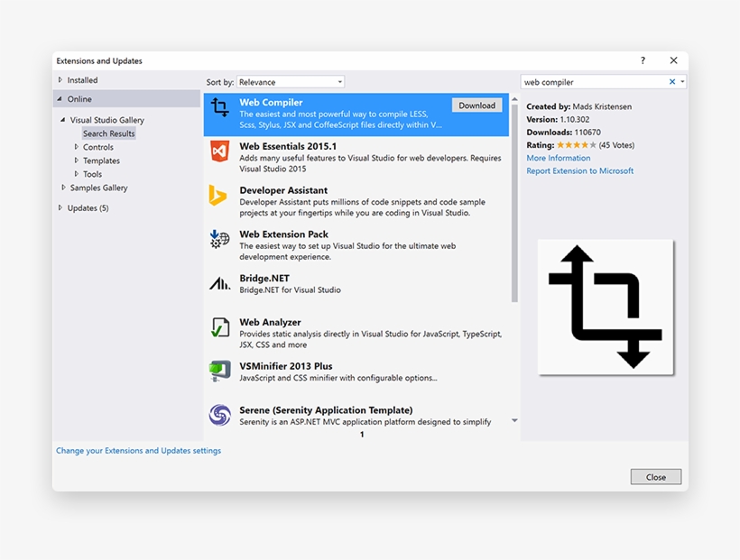This screenshot has width=740, height=560.
Task: Click the star rating in details pane
Action: point(577,145)
